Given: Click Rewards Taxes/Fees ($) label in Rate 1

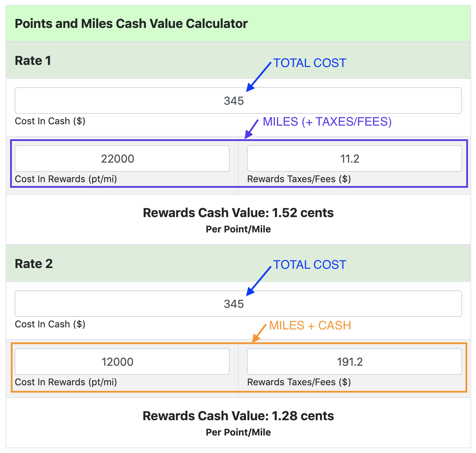Looking at the screenshot, I should tap(299, 179).
